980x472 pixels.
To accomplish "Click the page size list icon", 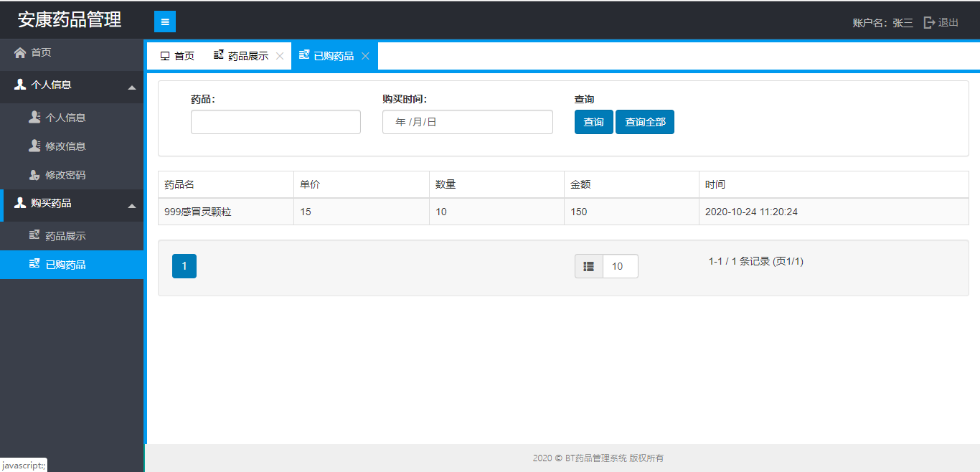I will point(588,266).
